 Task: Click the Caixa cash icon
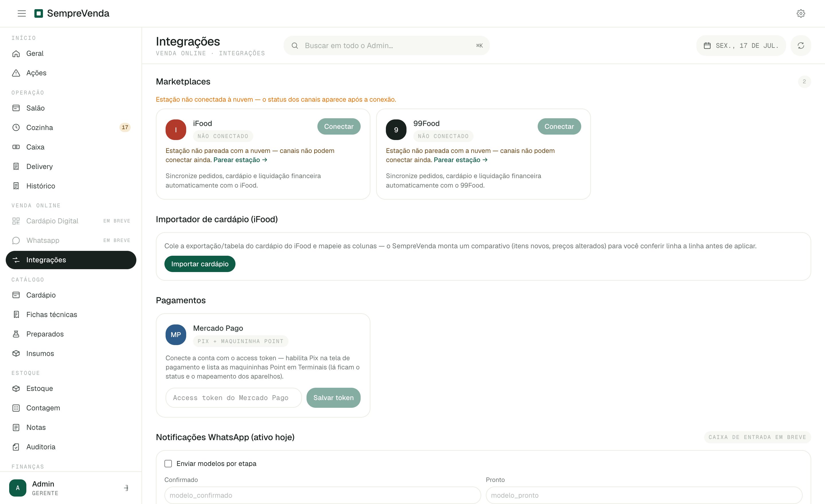coord(16,147)
